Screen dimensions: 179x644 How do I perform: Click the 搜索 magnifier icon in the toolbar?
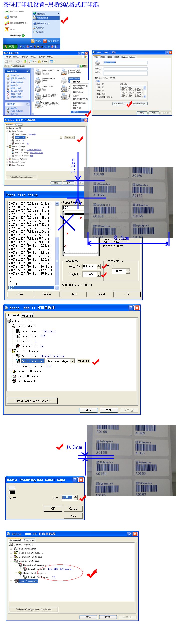pyautogui.click(x=30, y=61)
